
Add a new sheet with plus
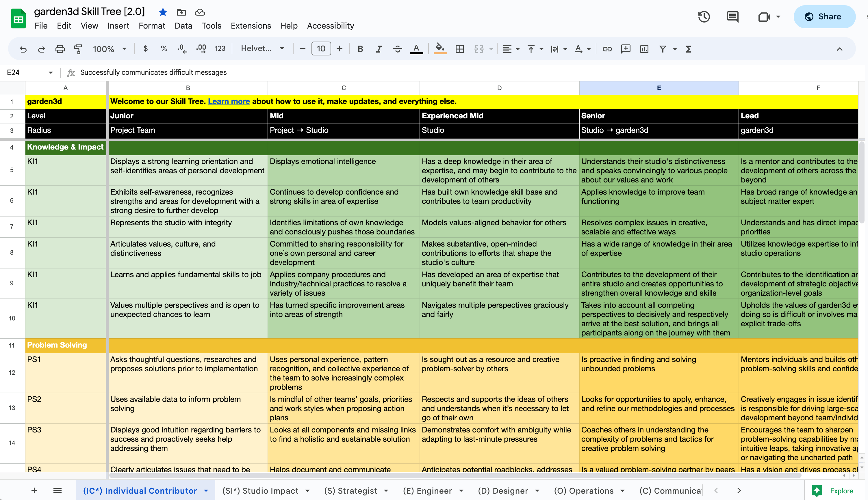34,490
